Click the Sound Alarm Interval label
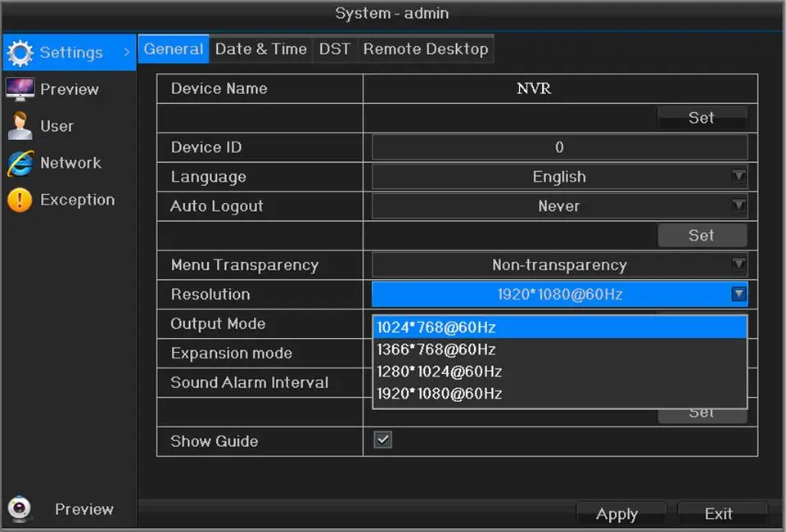Screen dimensions: 786x532 point(250,383)
